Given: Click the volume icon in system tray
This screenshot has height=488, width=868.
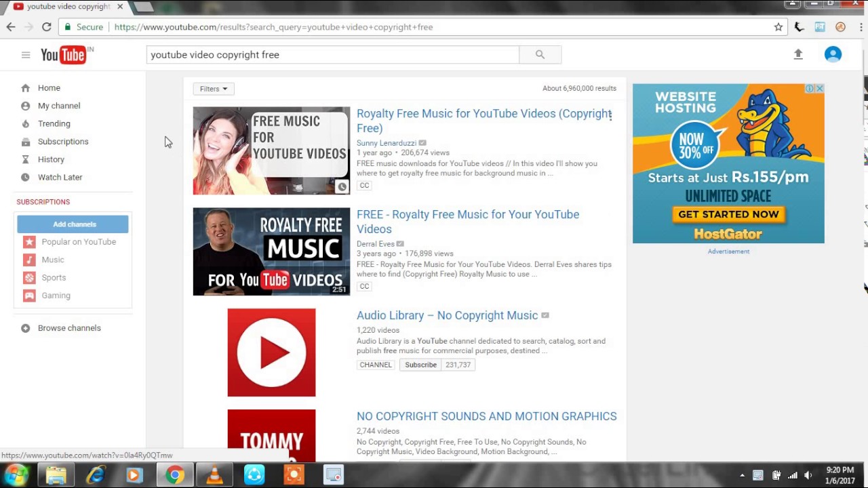Looking at the screenshot, I should tap(808, 475).
